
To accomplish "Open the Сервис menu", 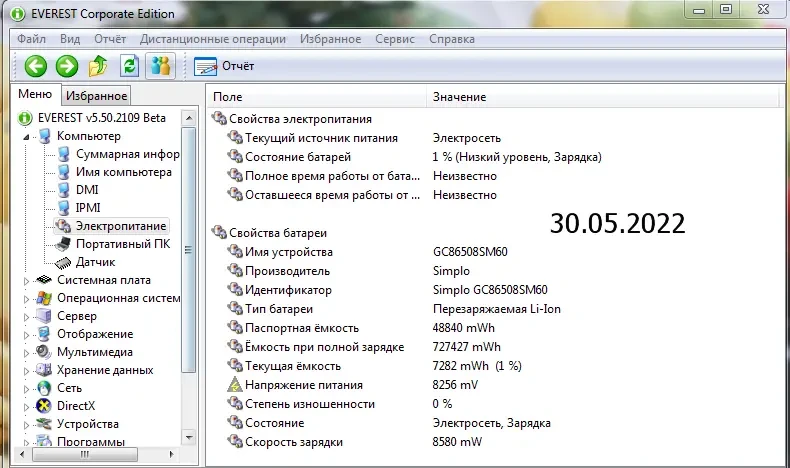I will click(x=395, y=39).
